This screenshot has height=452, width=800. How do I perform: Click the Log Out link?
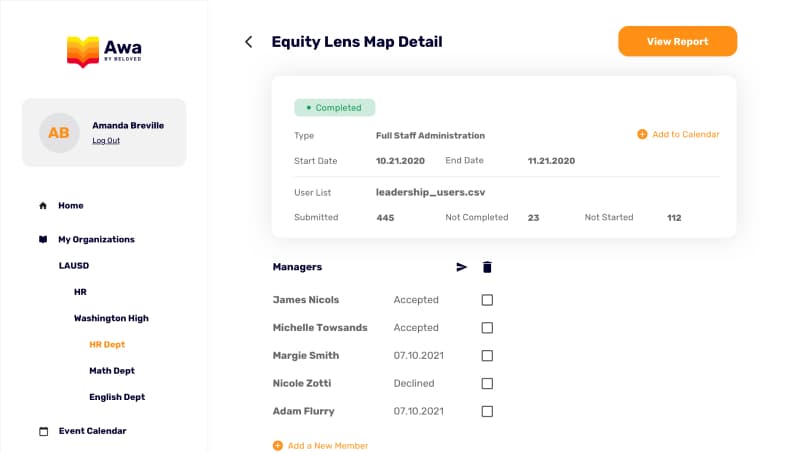[x=106, y=141]
